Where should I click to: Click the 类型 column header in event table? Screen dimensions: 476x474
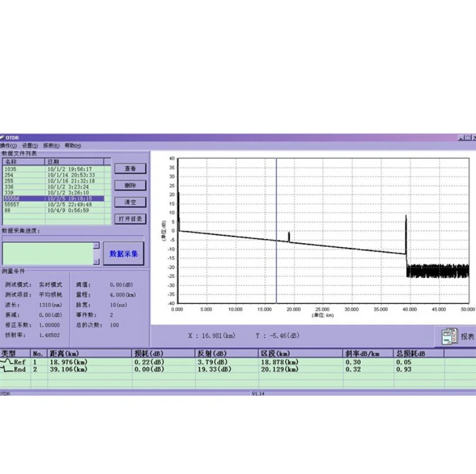point(15,354)
